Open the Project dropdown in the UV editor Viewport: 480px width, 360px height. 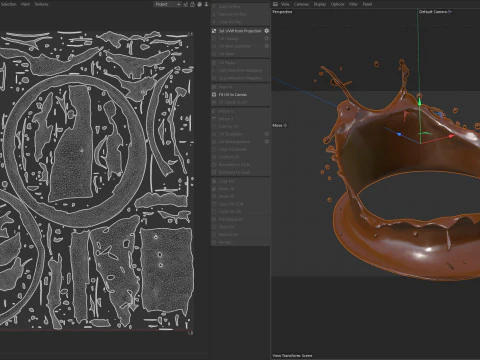[167, 4]
